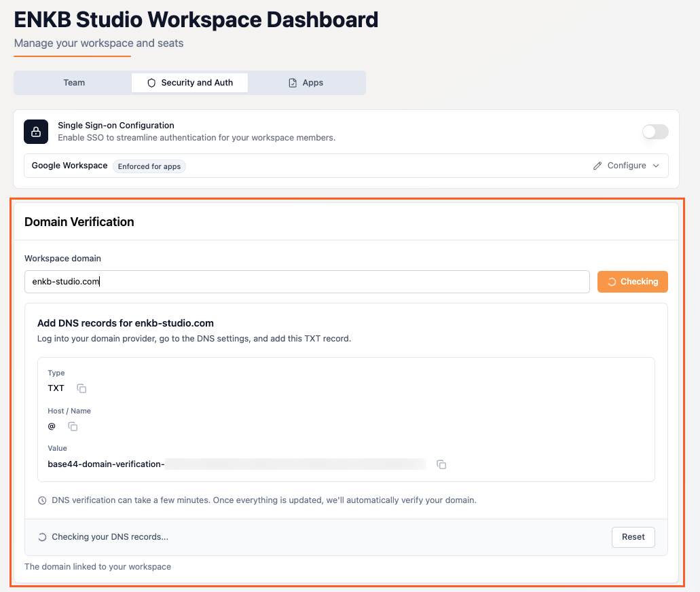Click the lock icon on the SSO card

coord(35,132)
